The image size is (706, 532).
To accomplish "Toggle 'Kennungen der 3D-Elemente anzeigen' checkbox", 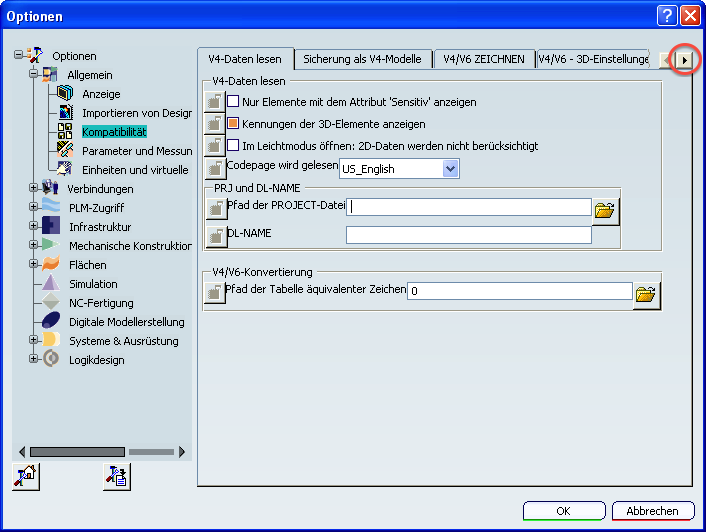I will pyautogui.click(x=234, y=124).
